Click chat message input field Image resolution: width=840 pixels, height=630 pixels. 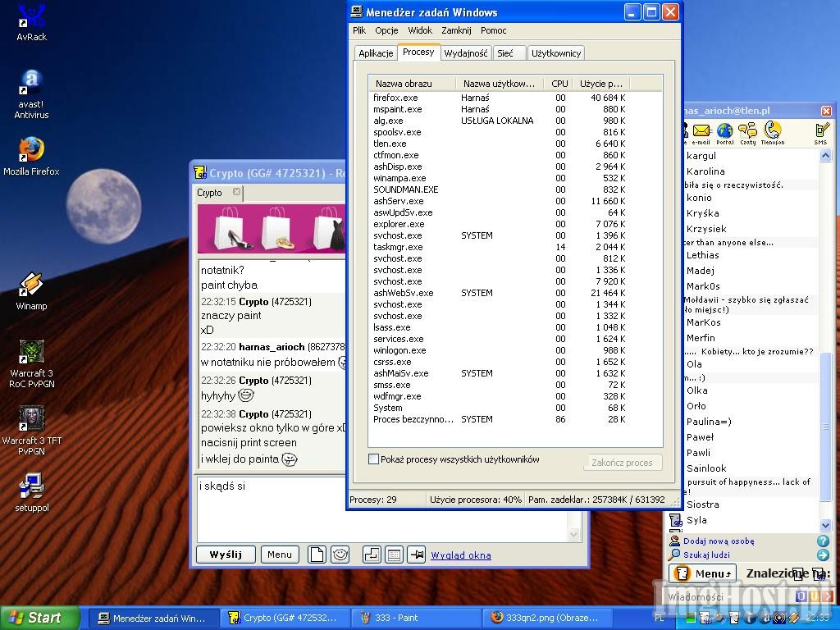pyautogui.click(x=381, y=509)
